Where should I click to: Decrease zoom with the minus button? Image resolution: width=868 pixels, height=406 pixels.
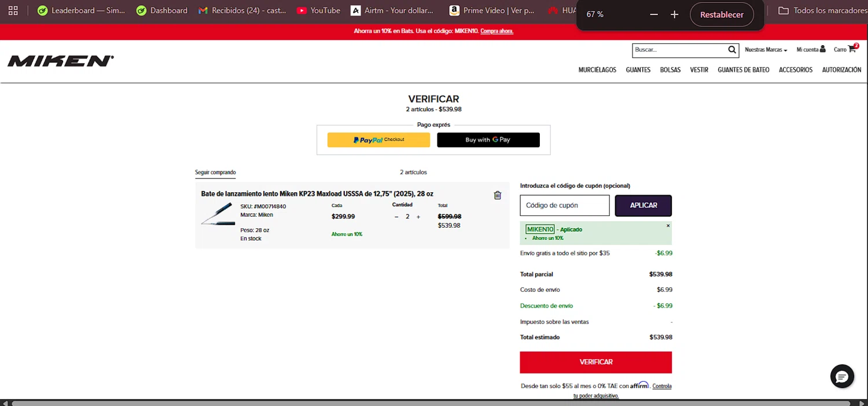(654, 14)
